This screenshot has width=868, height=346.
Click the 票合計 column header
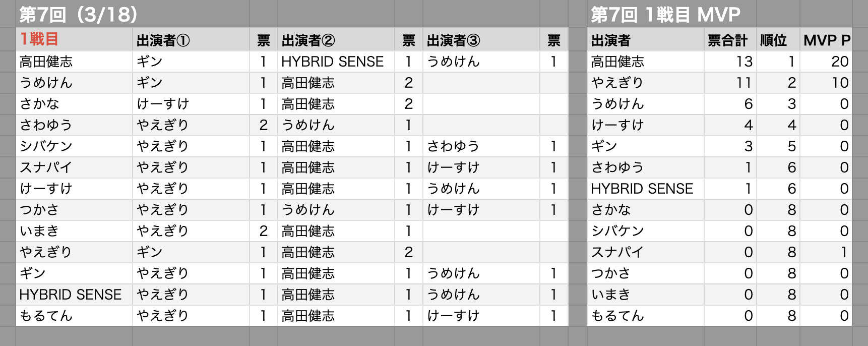click(730, 39)
